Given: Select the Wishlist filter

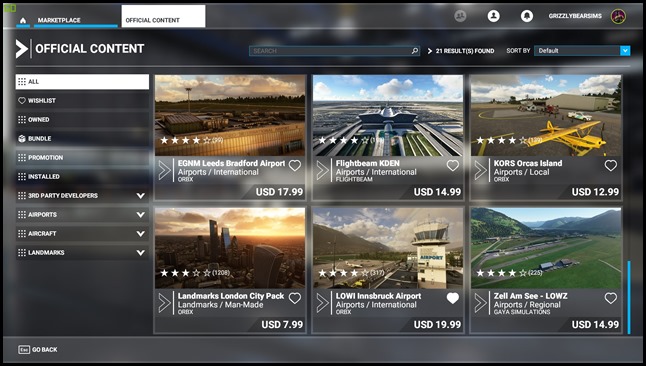Looking at the screenshot, I should click(82, 101).
